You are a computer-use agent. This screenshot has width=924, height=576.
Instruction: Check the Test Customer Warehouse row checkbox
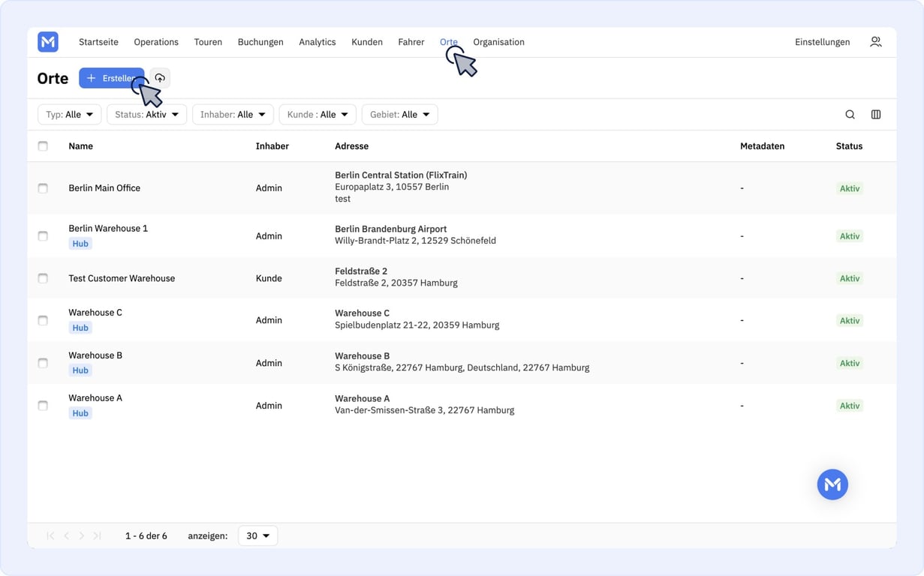pyautogui.click(x=43, y=278)
